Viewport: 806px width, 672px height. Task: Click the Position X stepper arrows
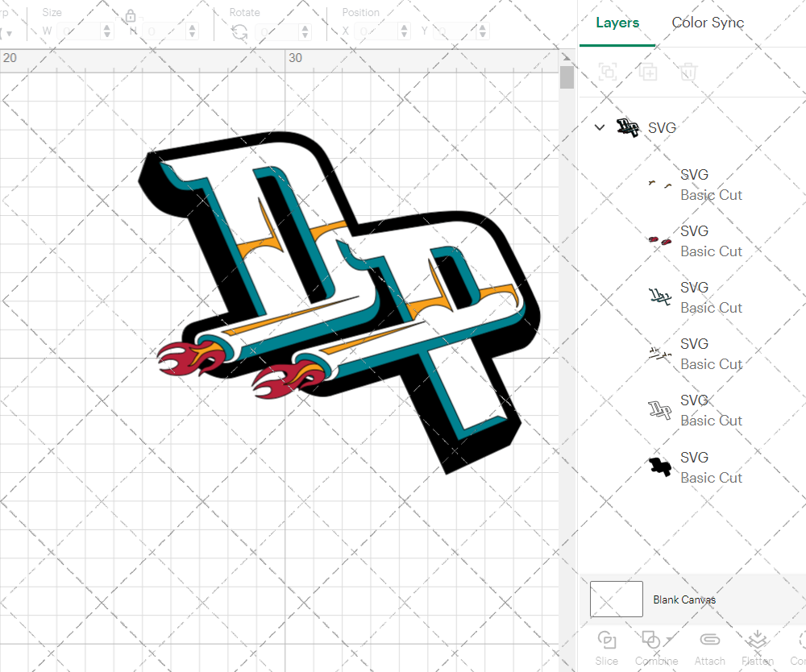(x=405, y=31)
